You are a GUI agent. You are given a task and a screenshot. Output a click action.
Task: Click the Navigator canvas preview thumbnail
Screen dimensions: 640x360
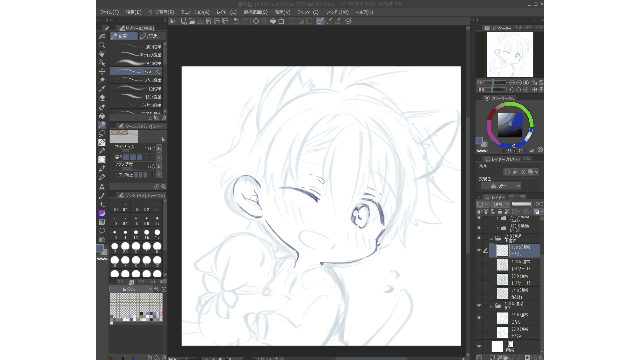point(510,54)
